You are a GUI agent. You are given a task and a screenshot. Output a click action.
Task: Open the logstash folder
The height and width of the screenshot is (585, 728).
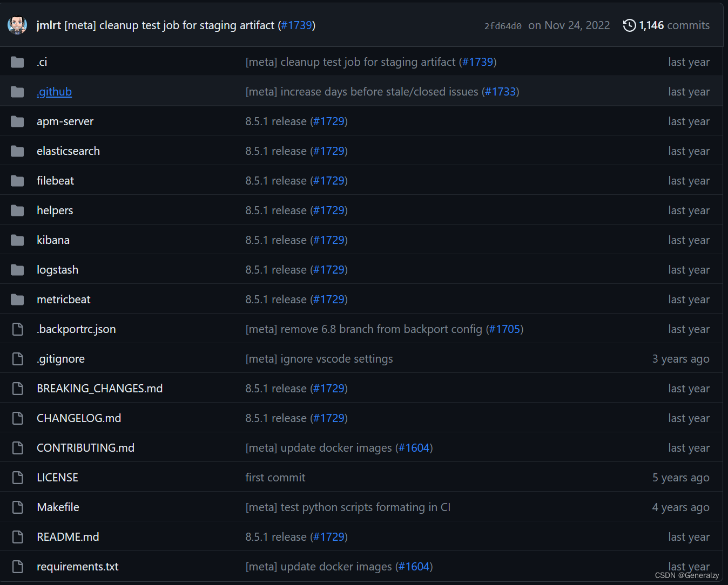[57, 270]
